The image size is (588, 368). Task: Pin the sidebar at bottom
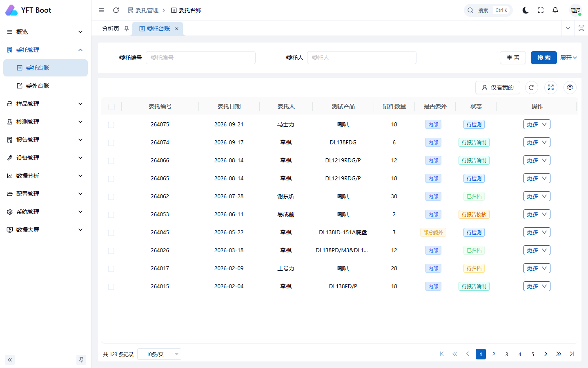[81, 360]
